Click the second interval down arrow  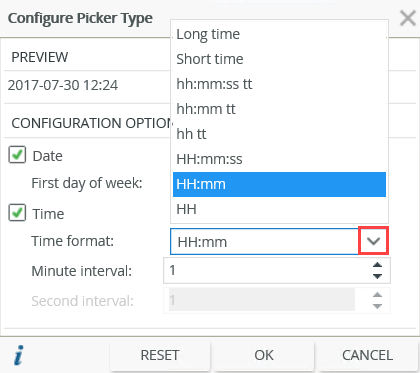click(x=377, y=306)
